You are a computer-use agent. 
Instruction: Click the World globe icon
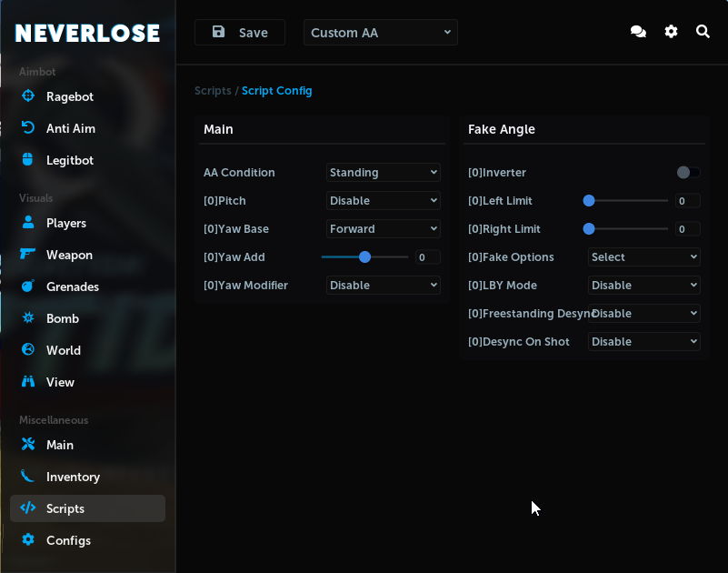[28, 350]
